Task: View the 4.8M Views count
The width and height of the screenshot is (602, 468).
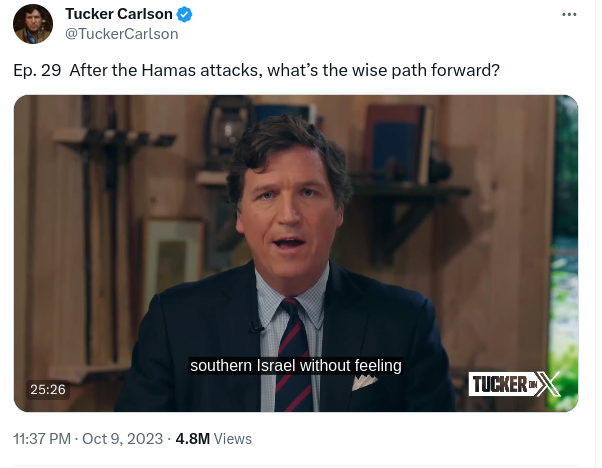Action: [214, 438]
